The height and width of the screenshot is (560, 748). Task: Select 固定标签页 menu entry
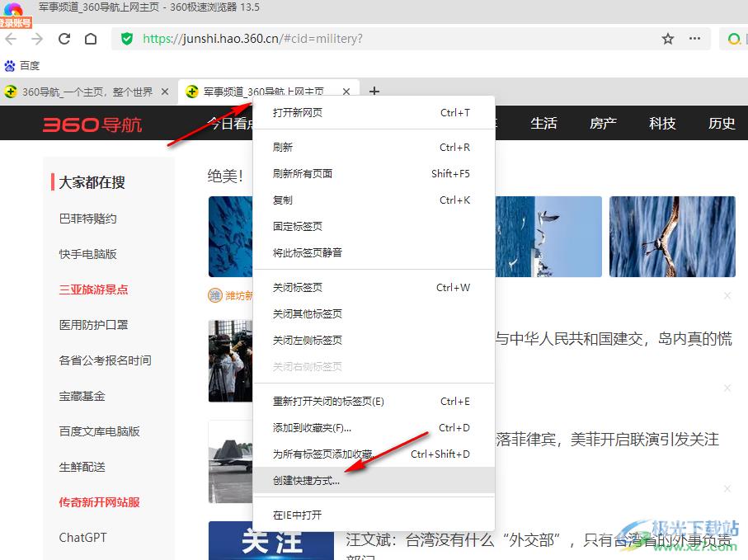[x=374, y=227]
